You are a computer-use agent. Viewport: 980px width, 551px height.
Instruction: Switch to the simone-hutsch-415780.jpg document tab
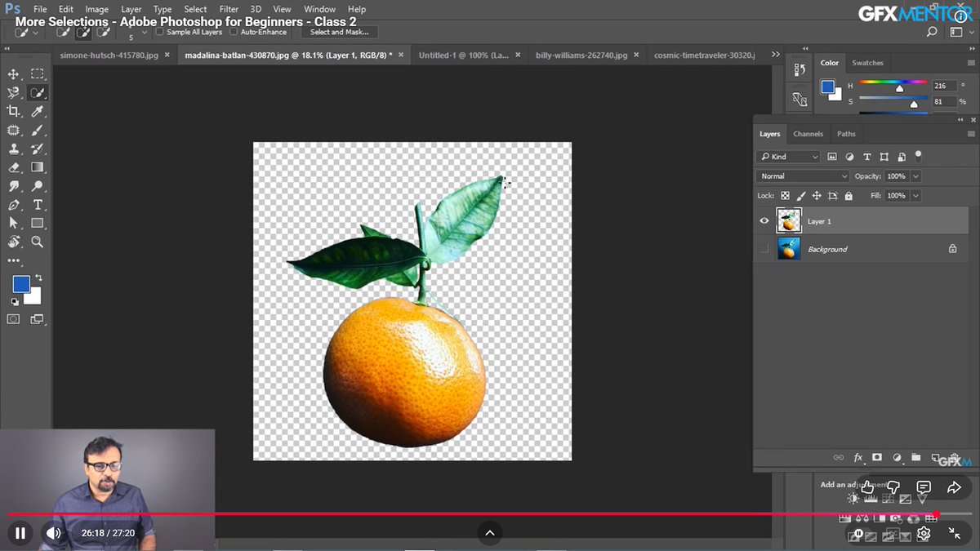click(109, 55)
